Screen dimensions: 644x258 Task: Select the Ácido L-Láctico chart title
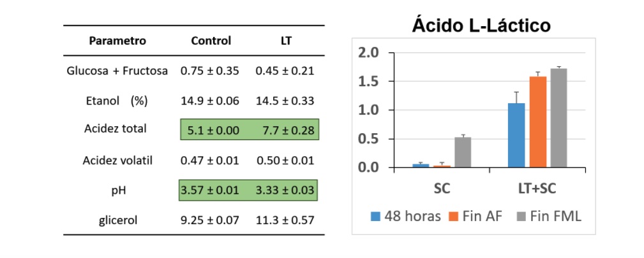[481, 25]
